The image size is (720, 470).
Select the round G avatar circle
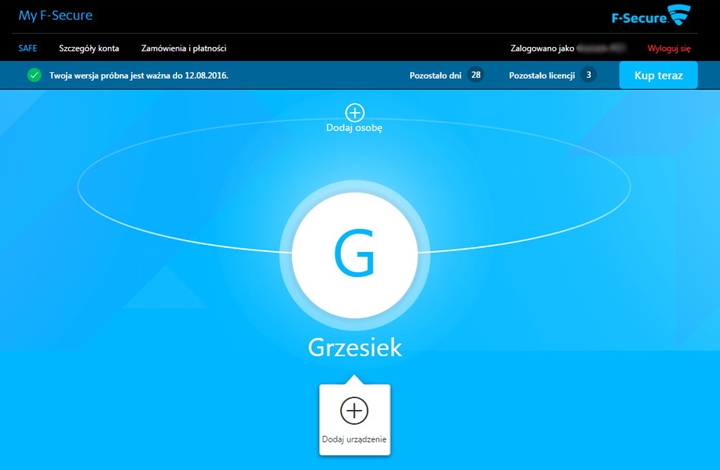point(354,257)
